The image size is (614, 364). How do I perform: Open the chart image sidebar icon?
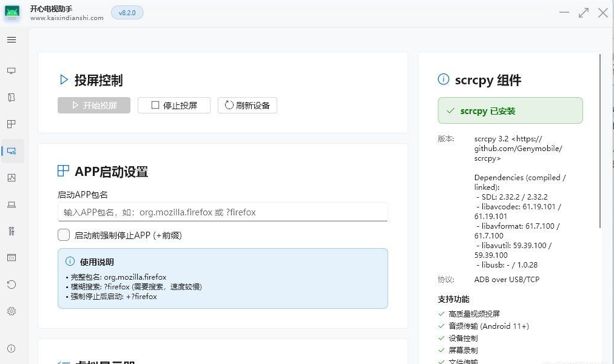[12, 178]
